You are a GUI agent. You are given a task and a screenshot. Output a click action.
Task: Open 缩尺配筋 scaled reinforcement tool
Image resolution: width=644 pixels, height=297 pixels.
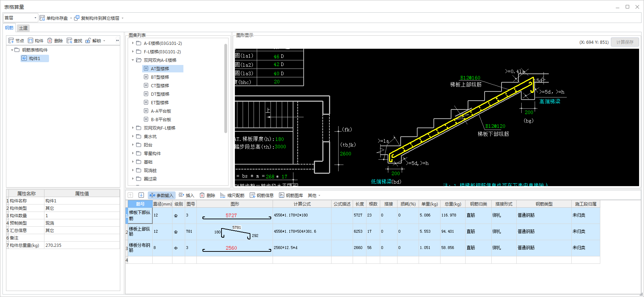pos(232,195)
